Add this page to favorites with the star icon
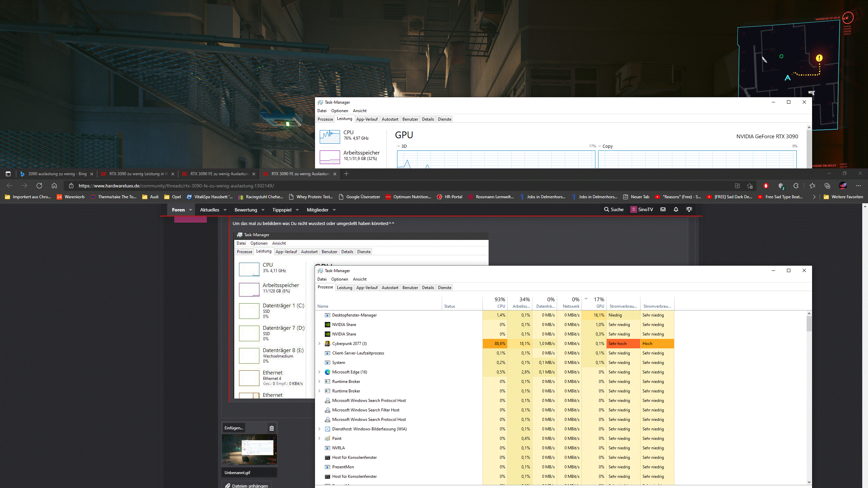 click(750, 186)
